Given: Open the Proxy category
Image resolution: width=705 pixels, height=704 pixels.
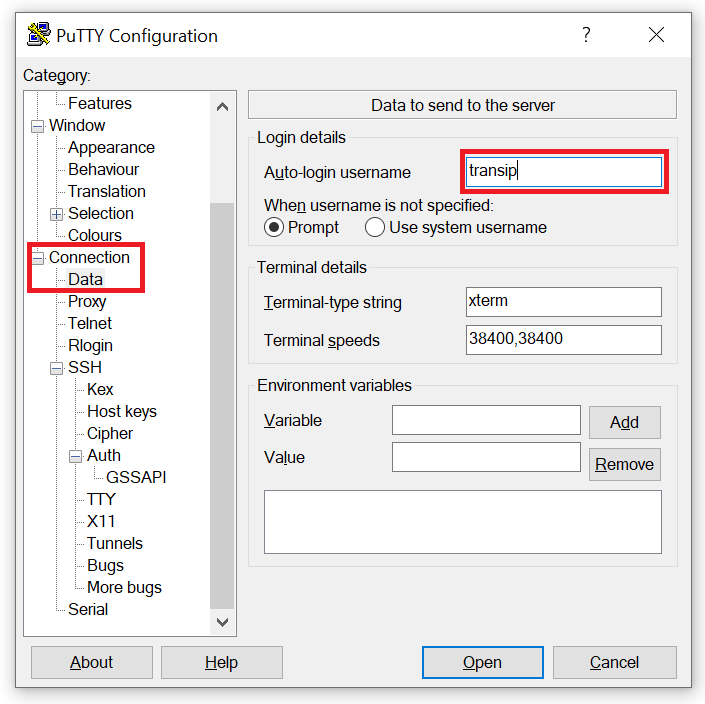Looking at the screenshot, I should coord(87,302).
